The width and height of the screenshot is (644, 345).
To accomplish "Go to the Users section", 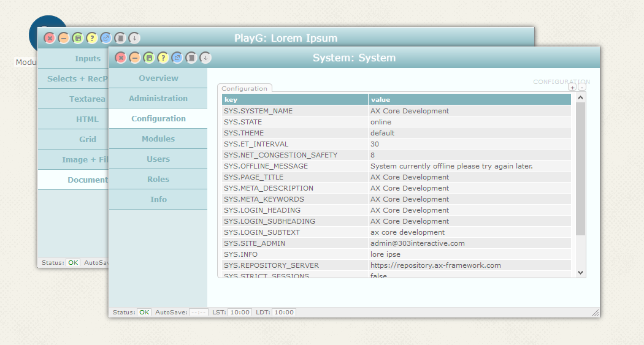I will pyautogui.click(x=158, y=159).
